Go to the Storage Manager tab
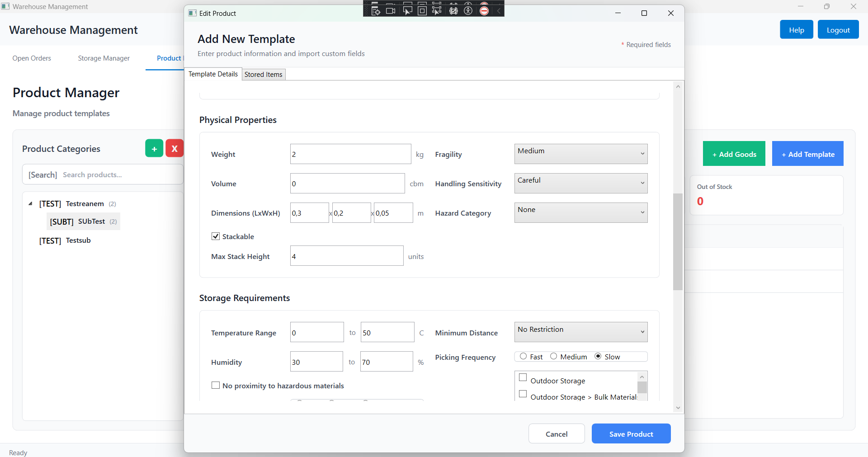Viewport: 868px width, 457px height. click(x=104, y=58)
